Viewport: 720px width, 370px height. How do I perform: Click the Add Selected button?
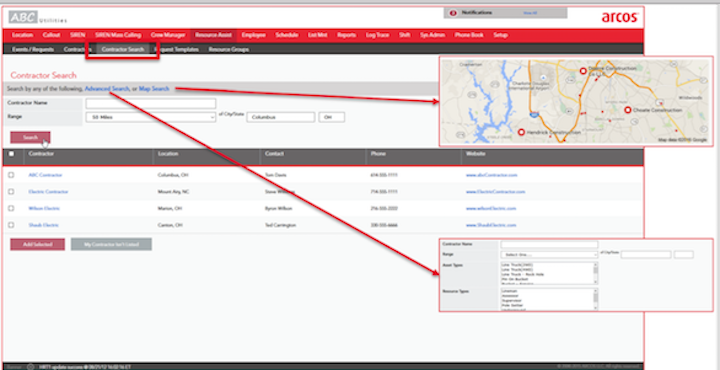coord(38,244)
